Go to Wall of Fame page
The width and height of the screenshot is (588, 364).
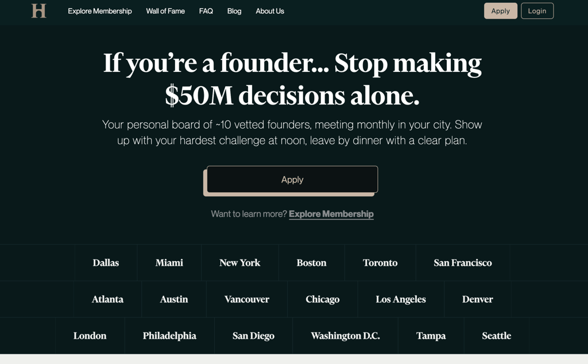165,11
